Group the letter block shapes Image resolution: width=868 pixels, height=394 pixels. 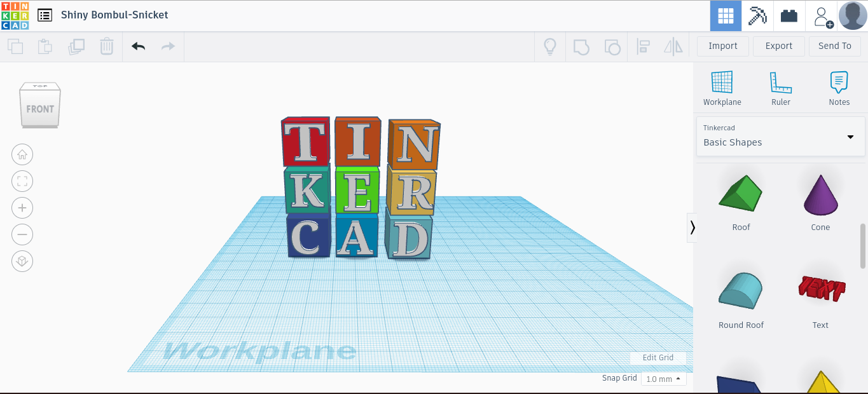coord(581,46)
